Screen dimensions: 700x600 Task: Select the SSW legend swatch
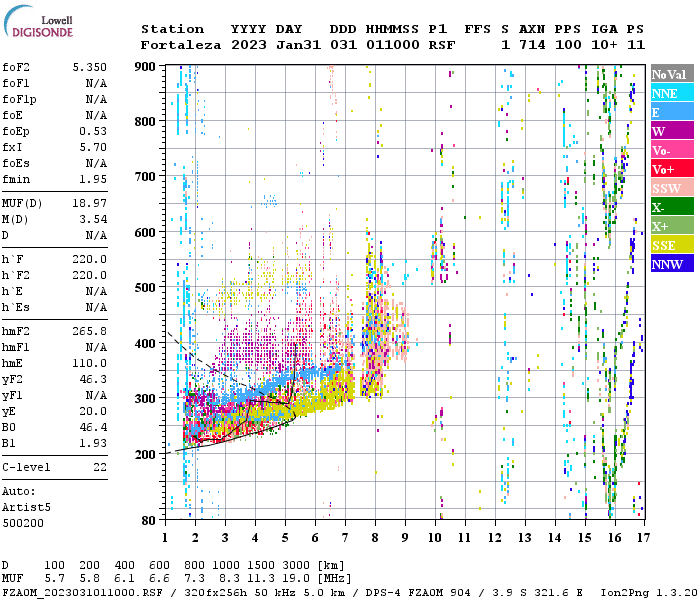click(672, 188)
